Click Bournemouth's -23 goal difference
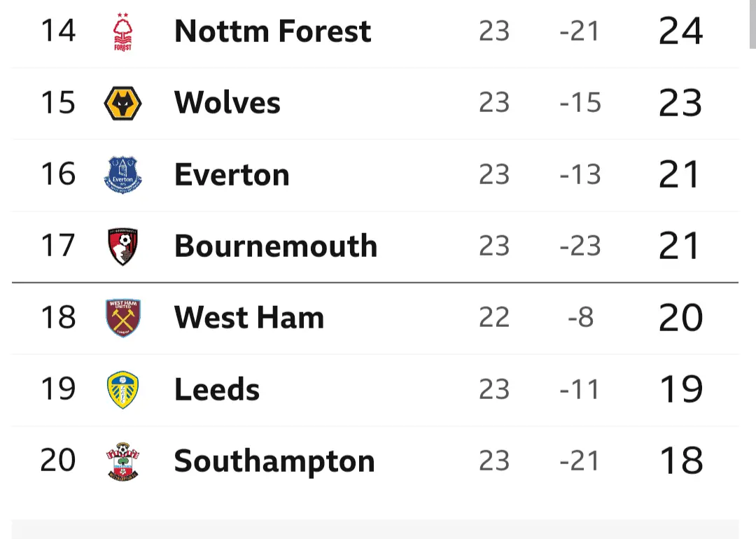This screenshot has width=756, height=539. pos(580,246)
